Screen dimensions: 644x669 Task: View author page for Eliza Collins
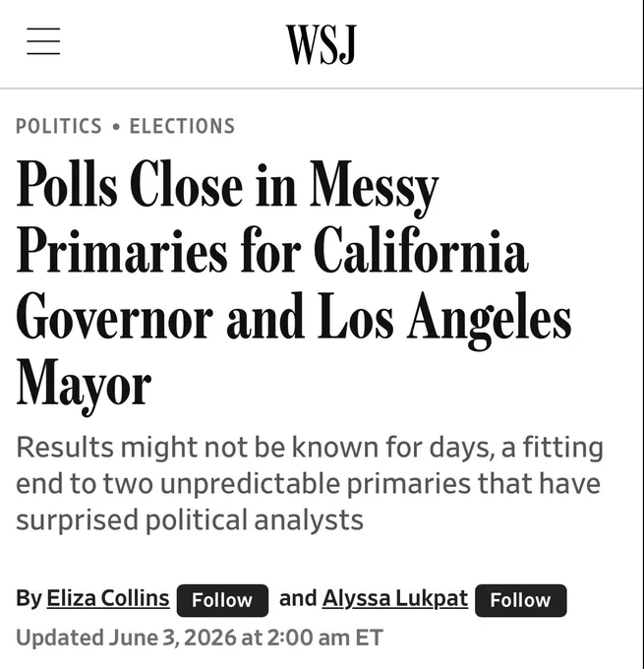[108, 598]
